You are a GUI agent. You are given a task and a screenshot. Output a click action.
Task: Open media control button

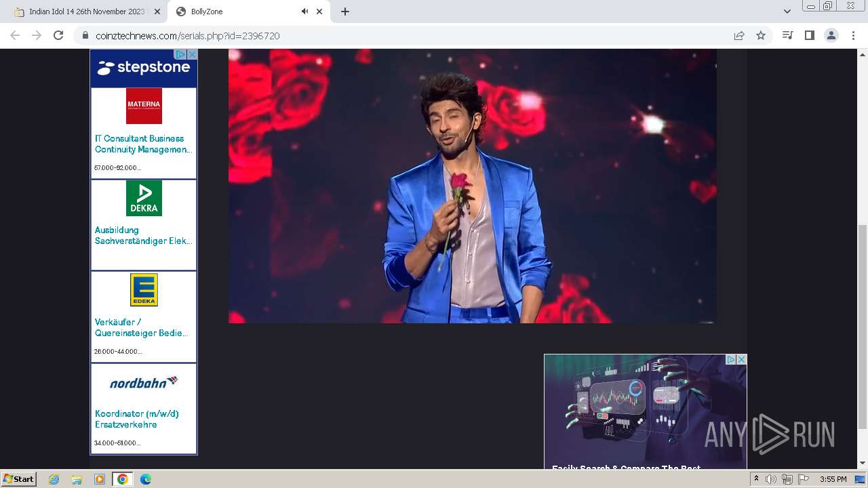[787, 35]
